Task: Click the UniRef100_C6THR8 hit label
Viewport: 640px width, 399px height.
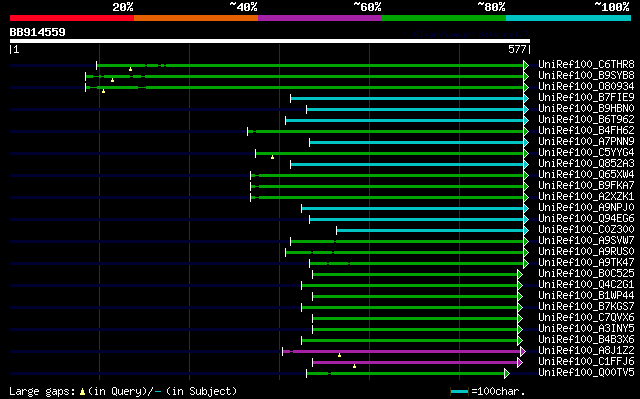Action: coord(586,64)
